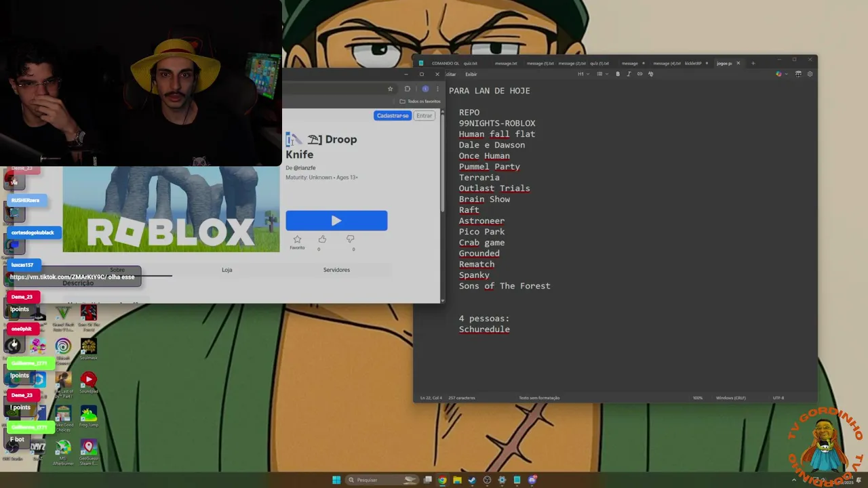
Task: Click the blue Play button on Roblox page
Action: pos(336,220)
